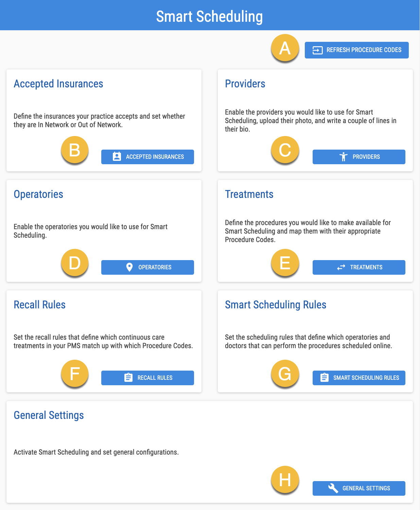
Task: Click the badge icon on Accepted Insurances
Action: click(x=117, y=157)
